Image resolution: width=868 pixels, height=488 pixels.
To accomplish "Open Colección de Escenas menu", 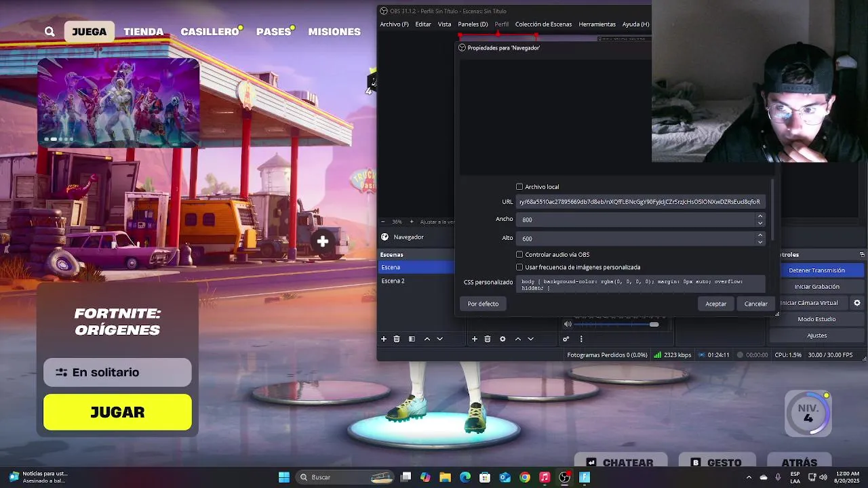I will (x=543, y=24).
